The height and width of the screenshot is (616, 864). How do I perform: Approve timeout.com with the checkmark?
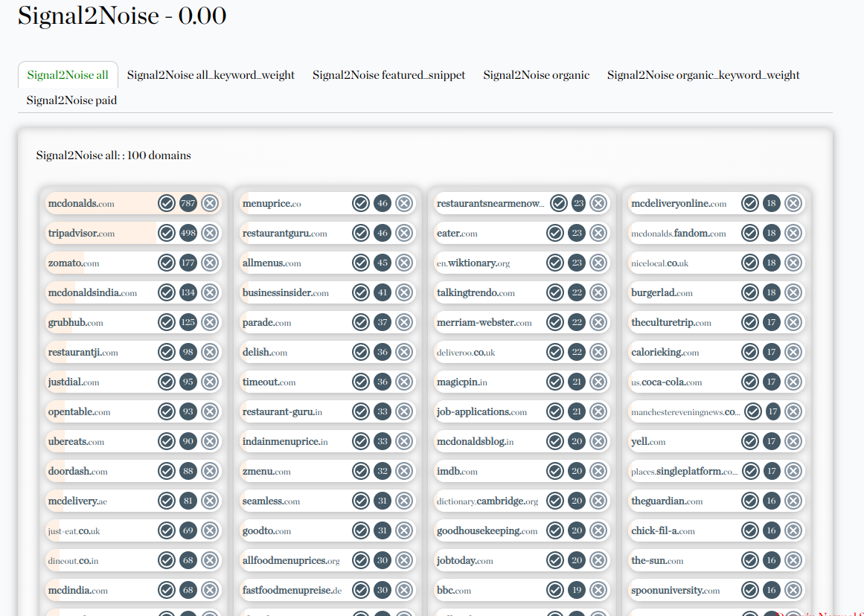[361, 382]
